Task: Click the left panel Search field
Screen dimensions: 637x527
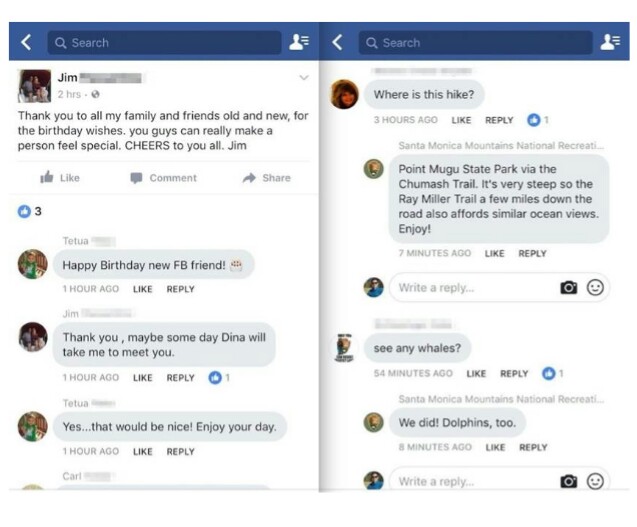Action: point(165,42)
